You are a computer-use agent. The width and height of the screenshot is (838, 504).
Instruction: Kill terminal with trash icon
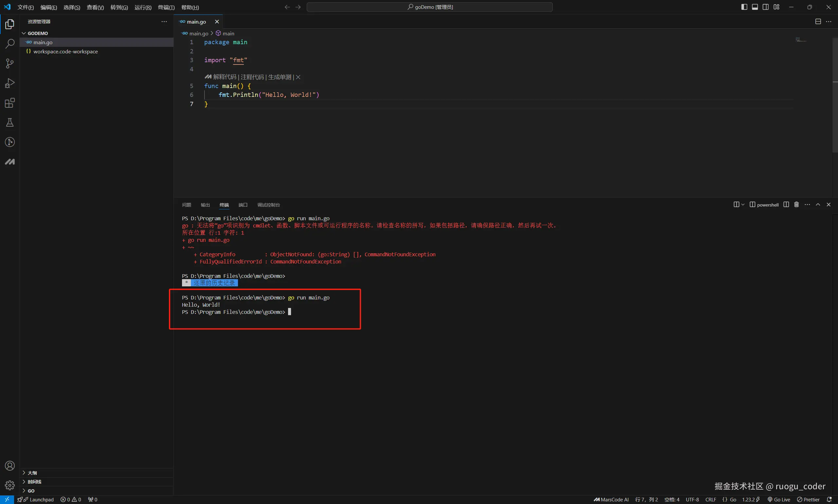[x=796, y=205]
